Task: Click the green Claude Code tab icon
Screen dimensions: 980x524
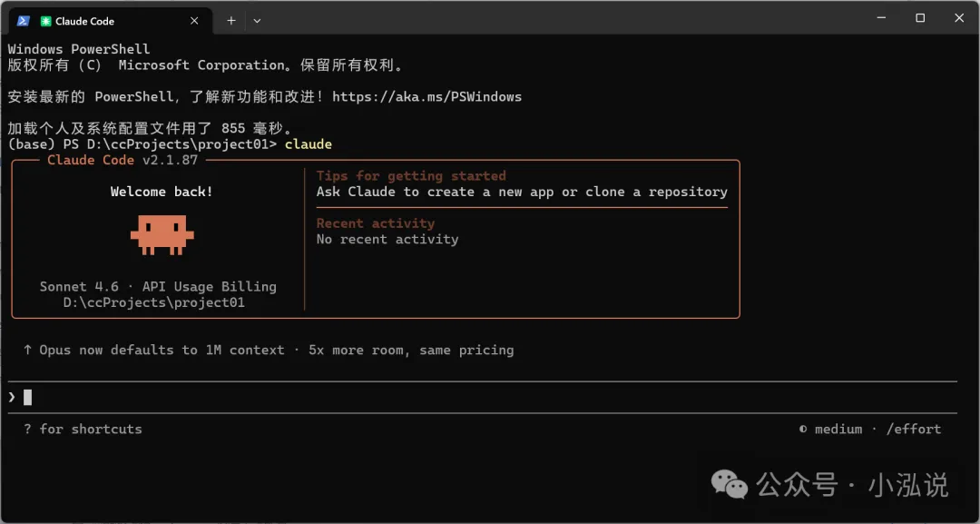Action: point(45,21)
